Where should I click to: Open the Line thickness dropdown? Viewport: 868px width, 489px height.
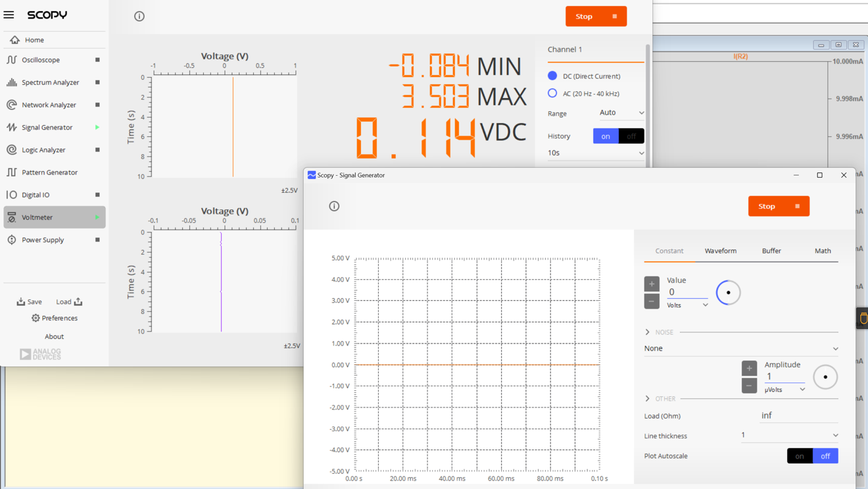[x=790, y=435]
